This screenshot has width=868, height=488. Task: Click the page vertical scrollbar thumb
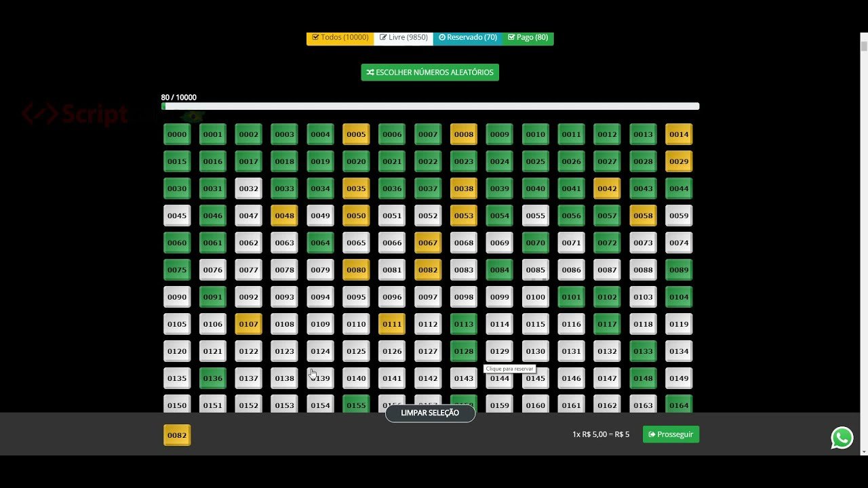864,46
